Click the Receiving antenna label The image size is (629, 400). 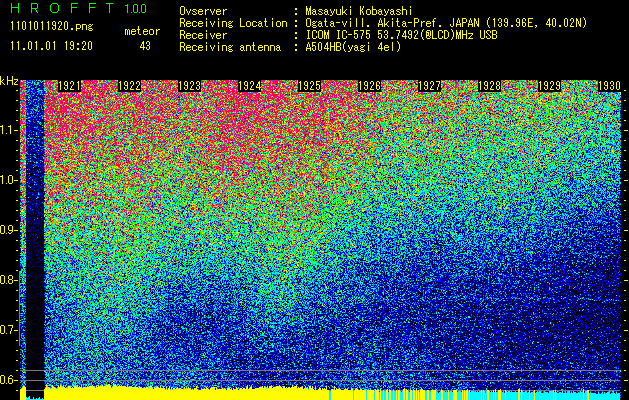[230, 47]
